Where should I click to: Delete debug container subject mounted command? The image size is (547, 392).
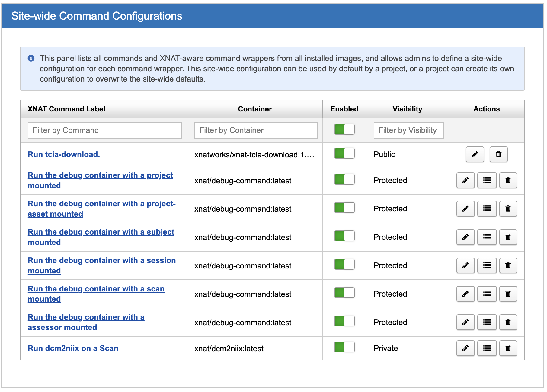pyautogui.click(x=508, y=237)
